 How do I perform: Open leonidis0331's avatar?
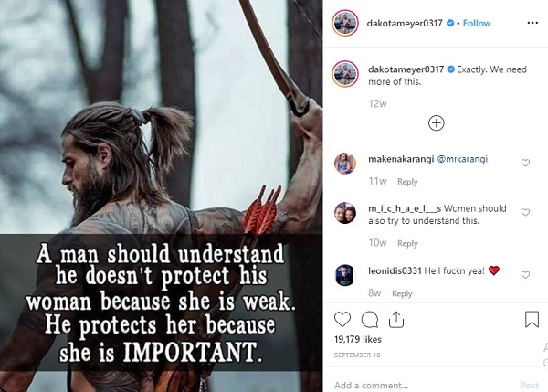(344, 275)
